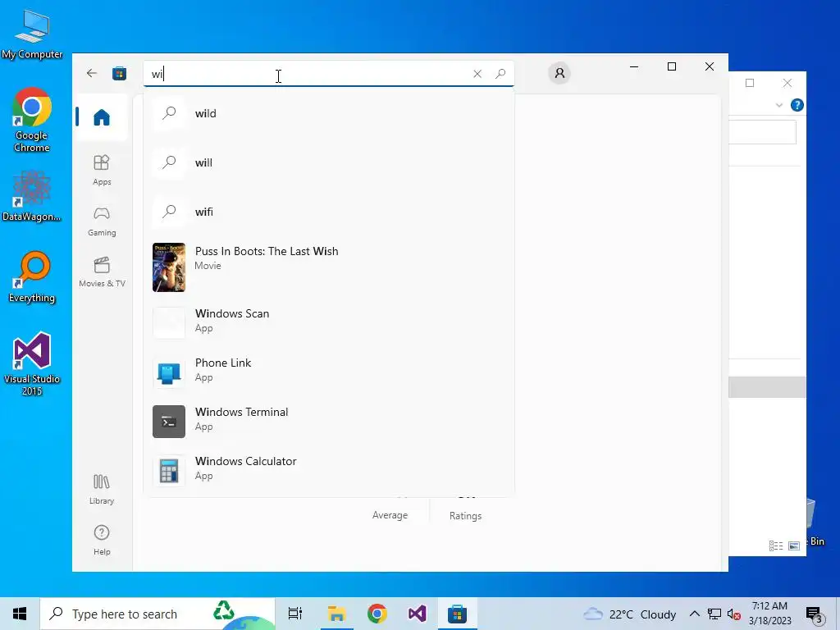Click the taskbar search box
This screenshot has height=630, width=840.
157,614
